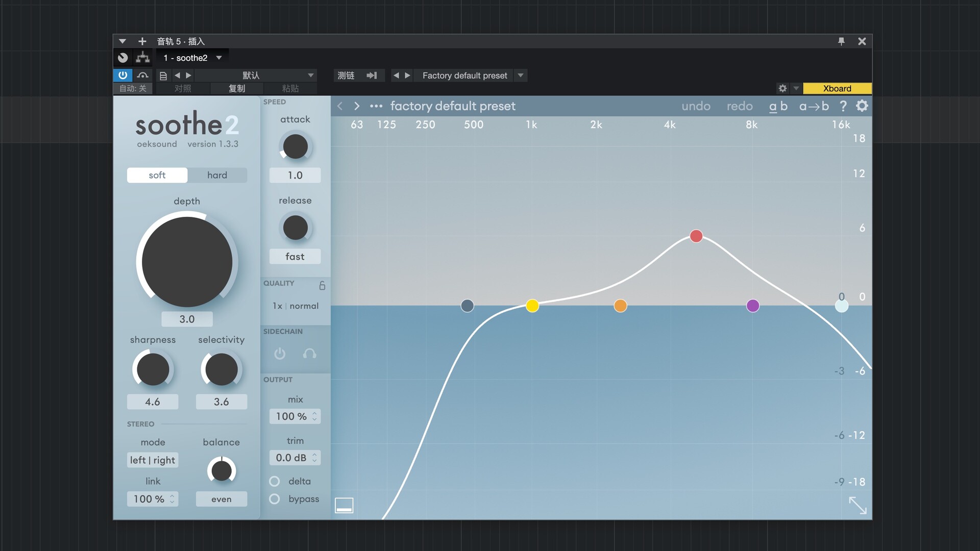
Task: Enable the sidechain headphone listen icon
Action: click(x=310, y=354)
